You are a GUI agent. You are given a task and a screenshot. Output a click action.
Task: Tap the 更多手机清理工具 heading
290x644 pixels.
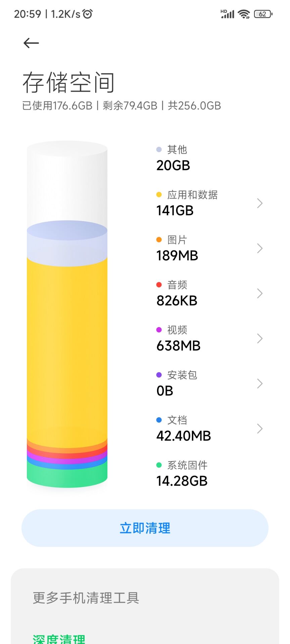click(86, 598)
